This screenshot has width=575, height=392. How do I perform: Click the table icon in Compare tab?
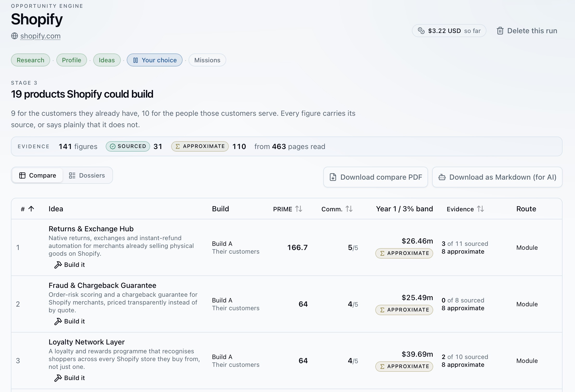[x=22, y=175]
